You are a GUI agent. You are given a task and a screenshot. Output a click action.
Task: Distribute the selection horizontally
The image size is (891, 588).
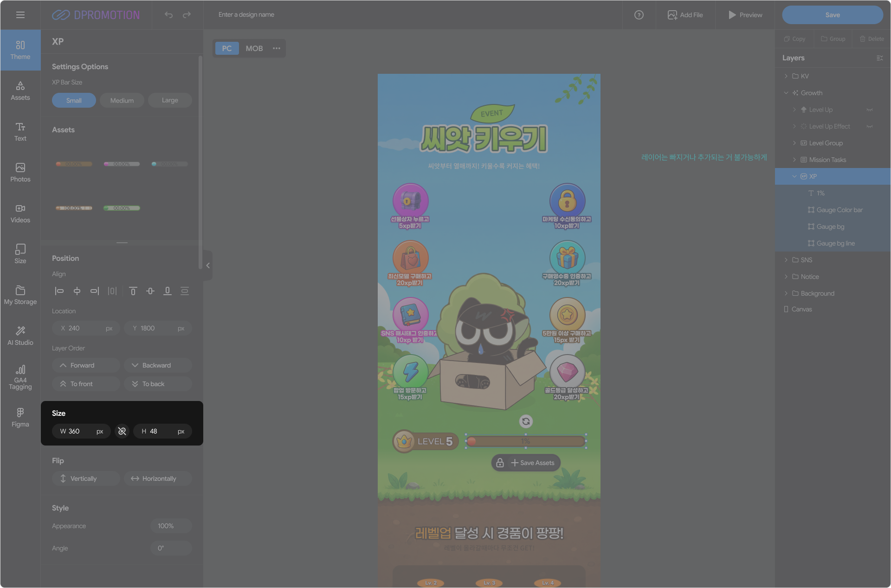point(112,291)
